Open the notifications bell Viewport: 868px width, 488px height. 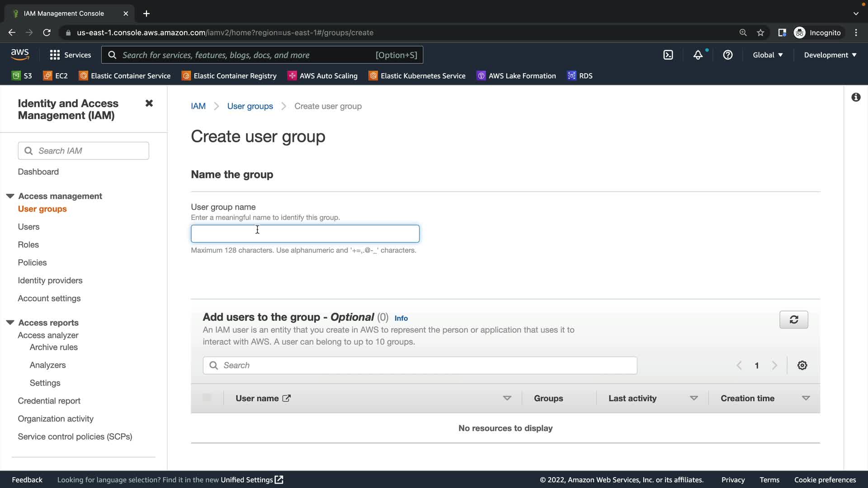[698, 55]
